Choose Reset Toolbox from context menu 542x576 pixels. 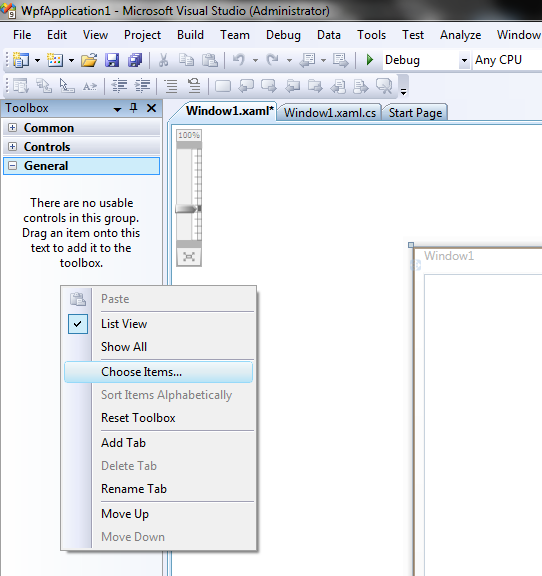point(159,418)
